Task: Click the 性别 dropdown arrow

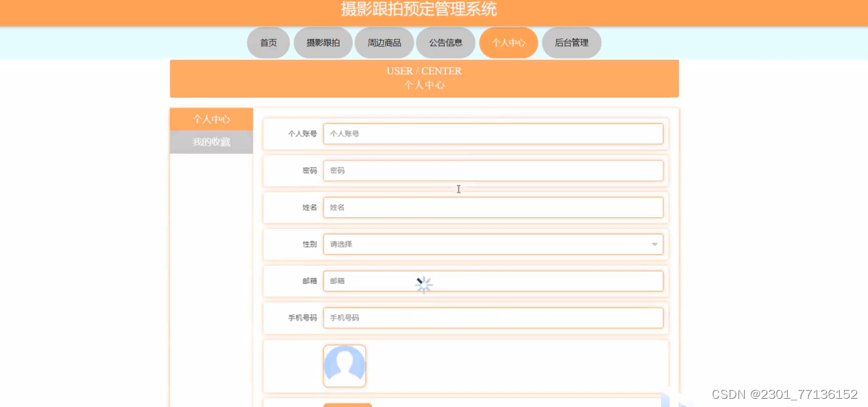Action: (654, 245)
